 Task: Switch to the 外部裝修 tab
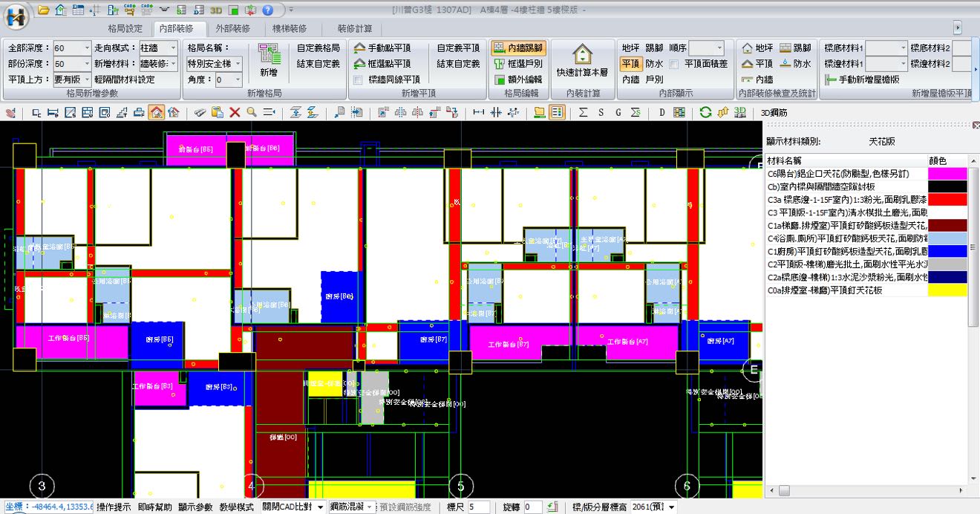232,28
